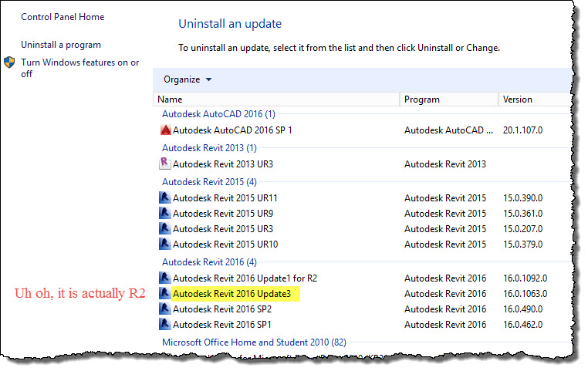Viewport: 588px width, 371px height.
Task: Click the Revit 2015 UR10 icon
Action: click(164, 244)
